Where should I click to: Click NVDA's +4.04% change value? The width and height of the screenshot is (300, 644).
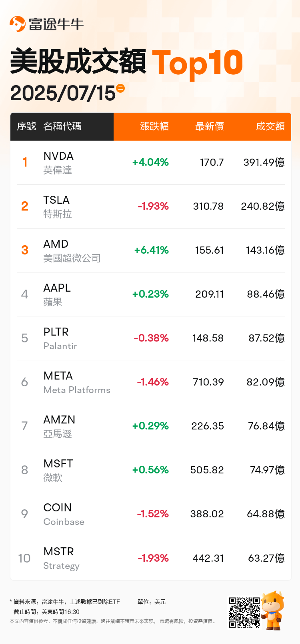[150, 162]
